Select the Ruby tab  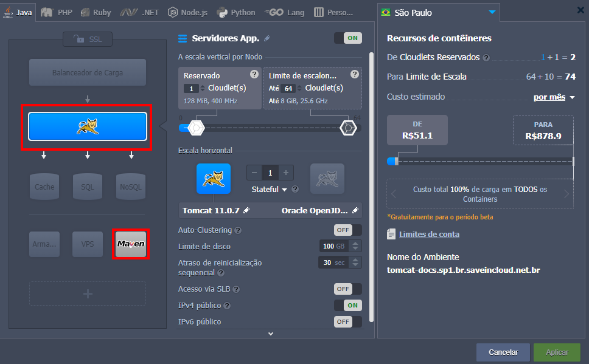(96, 12)
